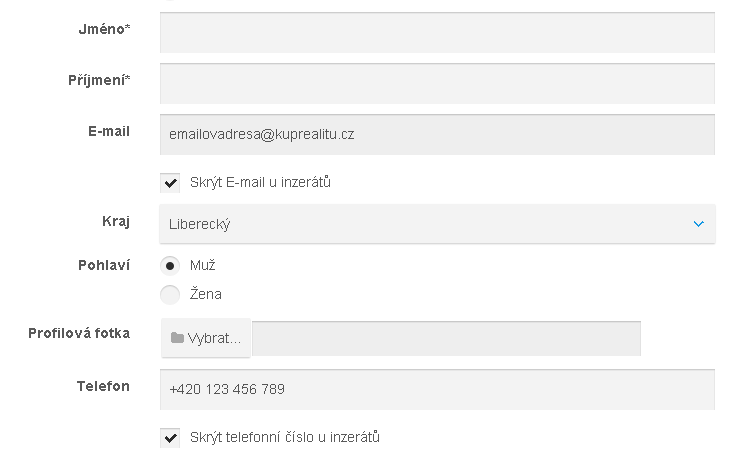This screenshot has width=750, height=456.
Task: Open the Kraj dropdown showing Liberecký
Action: pos(436,224)
